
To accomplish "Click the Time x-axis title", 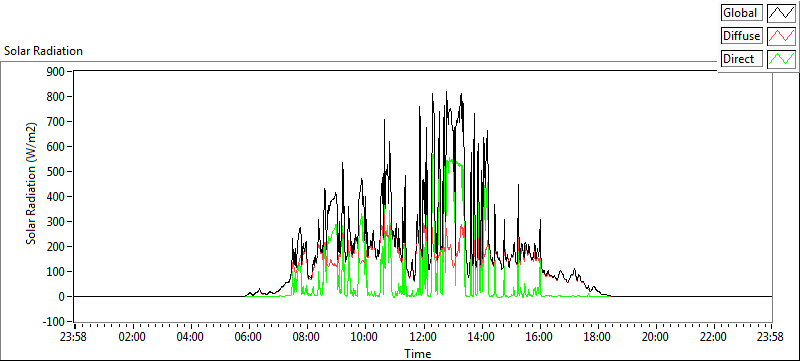I will tap(418, 353).
